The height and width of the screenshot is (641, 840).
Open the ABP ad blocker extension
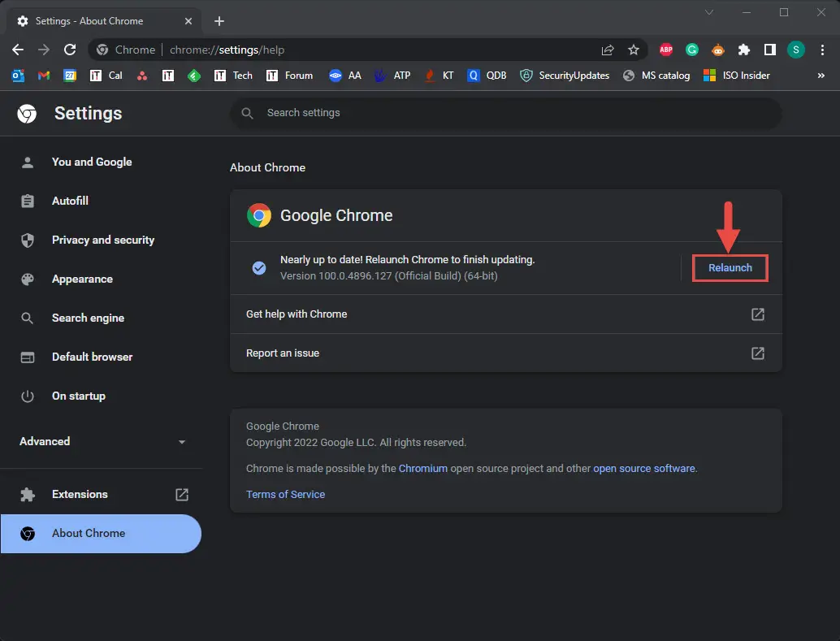[666, 50]
